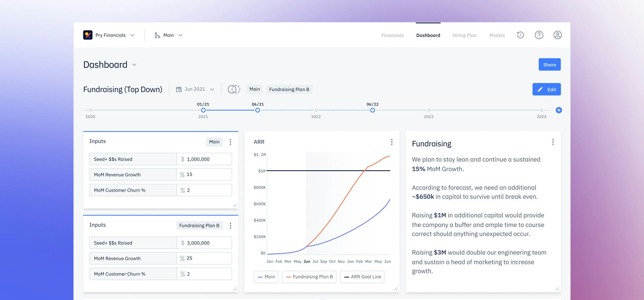The image size is (644, 300).
Task: Switch to the Hiring Plan tab
Action: (x=464, y=35)
